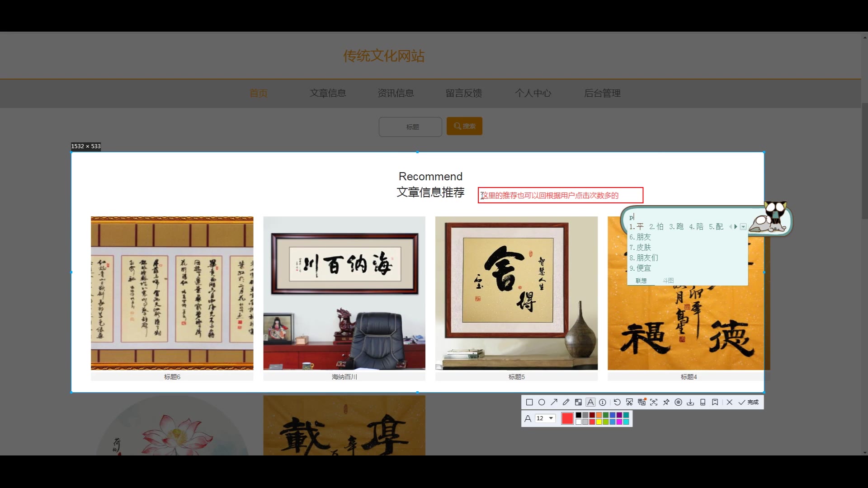Pick the orange color swatch
Image resolution: width=868 pixels, height=488 pixels.
(599, 415)
